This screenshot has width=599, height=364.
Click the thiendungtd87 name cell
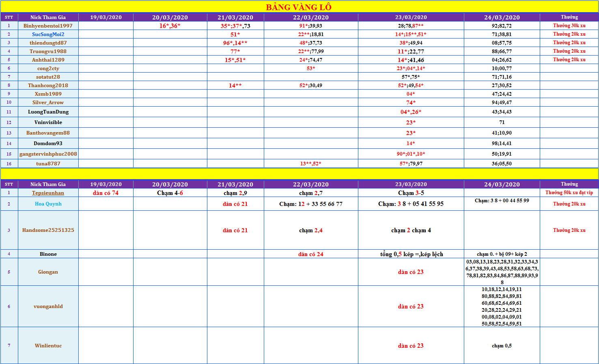48,43
